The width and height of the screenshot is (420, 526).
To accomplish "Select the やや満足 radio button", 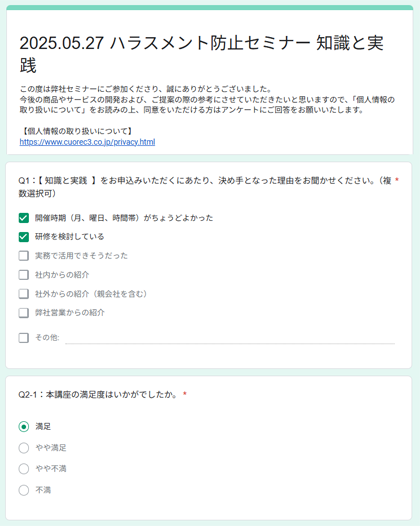I will 24,448.
